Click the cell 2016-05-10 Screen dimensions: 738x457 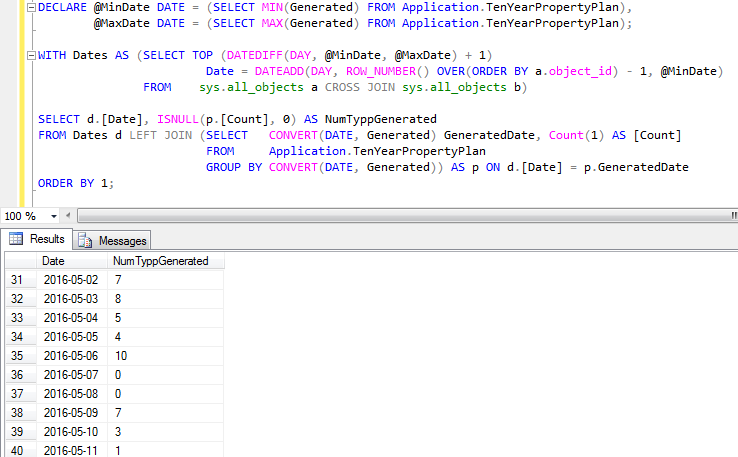click(72, 432)
